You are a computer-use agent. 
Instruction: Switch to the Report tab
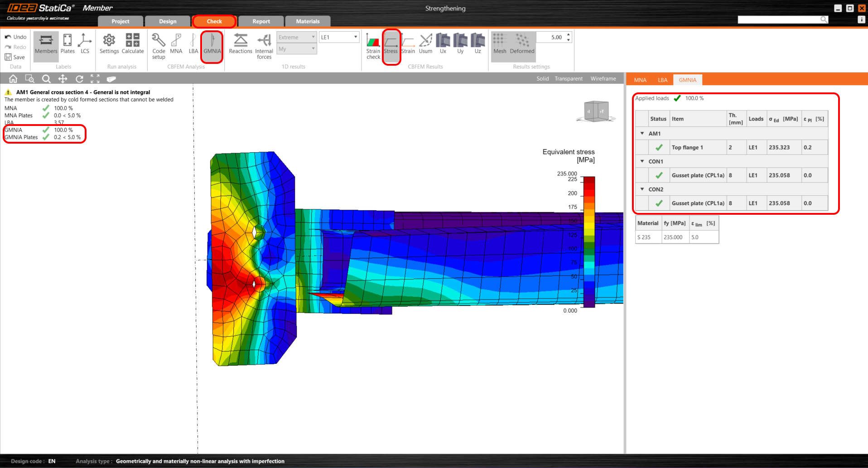tap(261, 21)
